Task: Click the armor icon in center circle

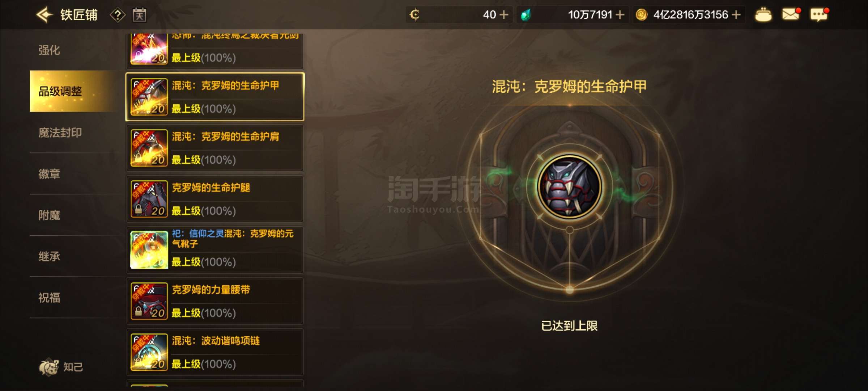Action: coord(569,187)
